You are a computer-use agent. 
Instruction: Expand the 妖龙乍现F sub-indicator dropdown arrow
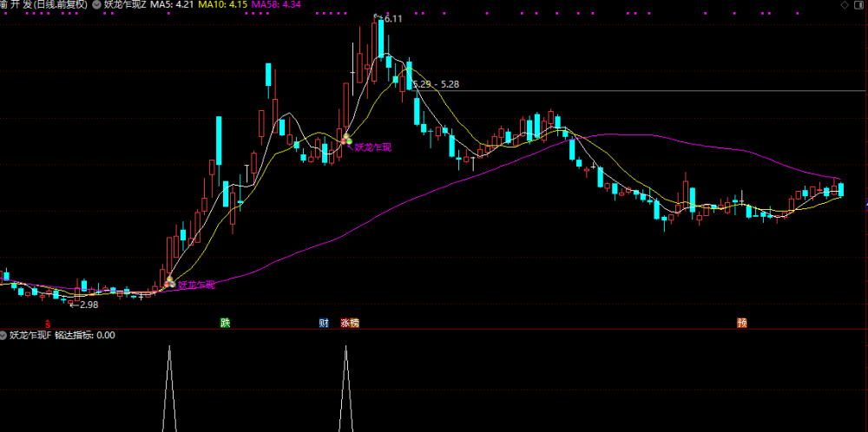tap(3, 335)
